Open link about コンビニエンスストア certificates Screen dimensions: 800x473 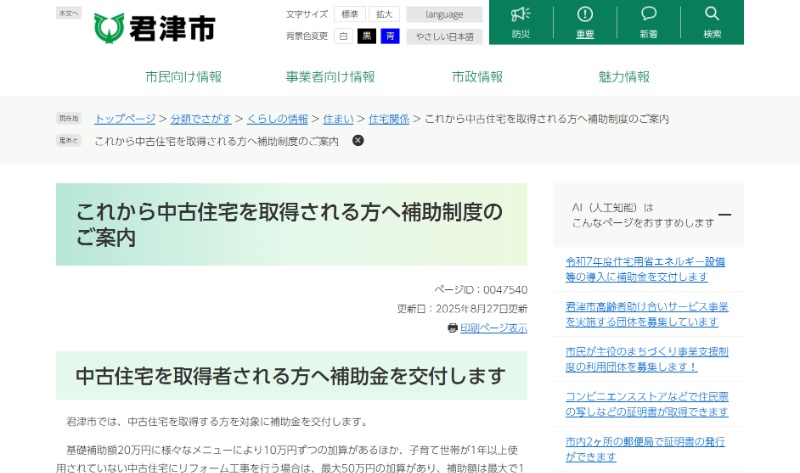pyautogui.click(x=646, y=404)
